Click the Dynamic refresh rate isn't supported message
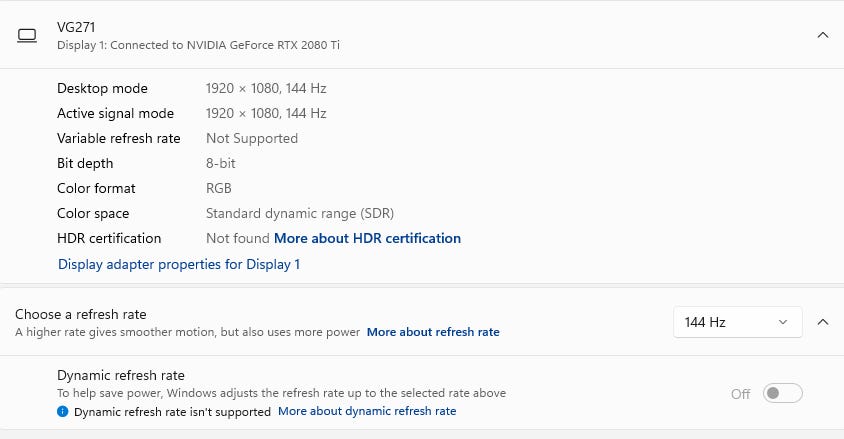 [172, 412]
